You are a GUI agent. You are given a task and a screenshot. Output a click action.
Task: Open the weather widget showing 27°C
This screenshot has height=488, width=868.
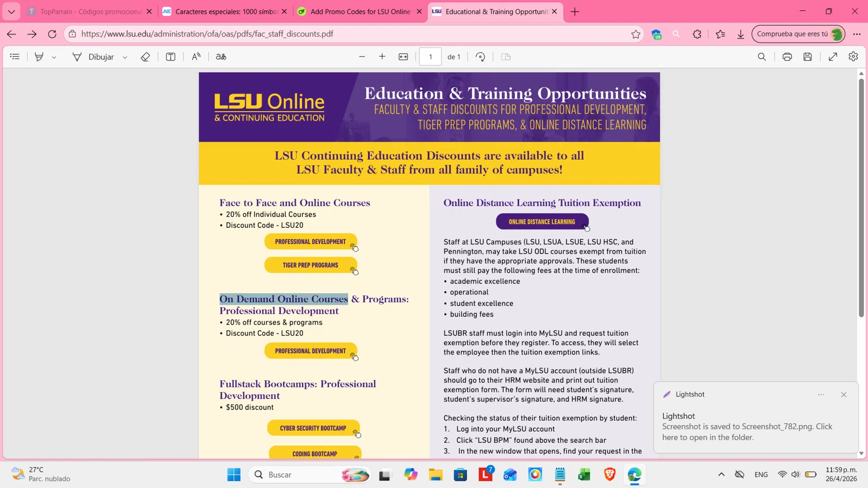pos(42,474)
